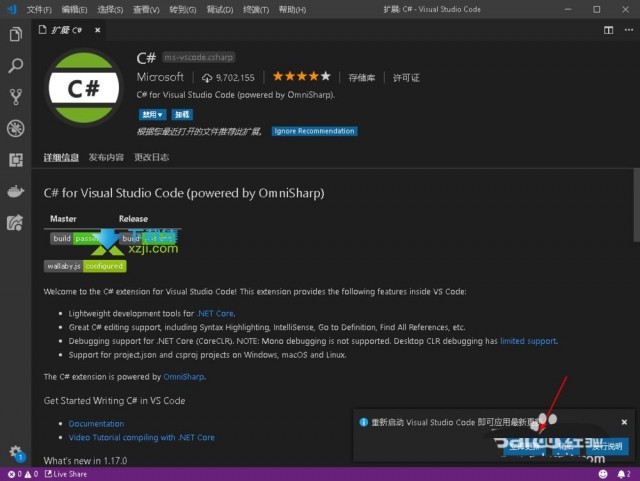This screenshot has height=481, width=640.
Task: Follow the OmniSharp link
Action: (x=184, y=376)
